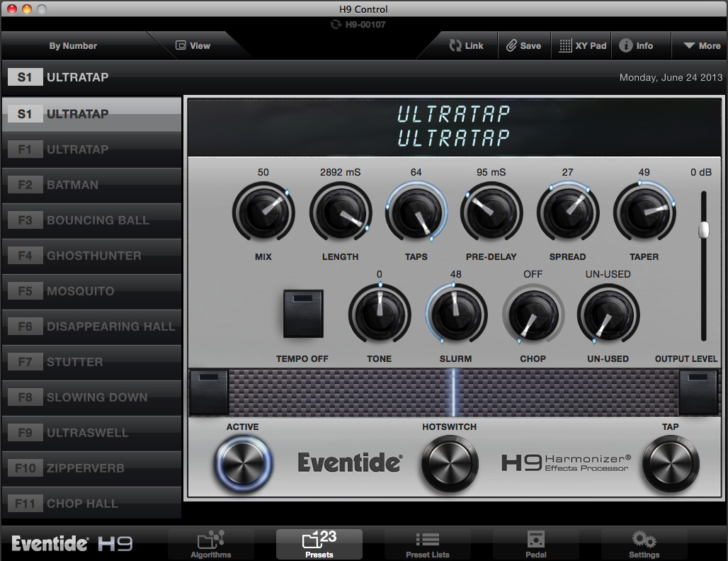Toggle the left ribbon end switch
Screen dimensions: 728x561
tap(209, 392)
